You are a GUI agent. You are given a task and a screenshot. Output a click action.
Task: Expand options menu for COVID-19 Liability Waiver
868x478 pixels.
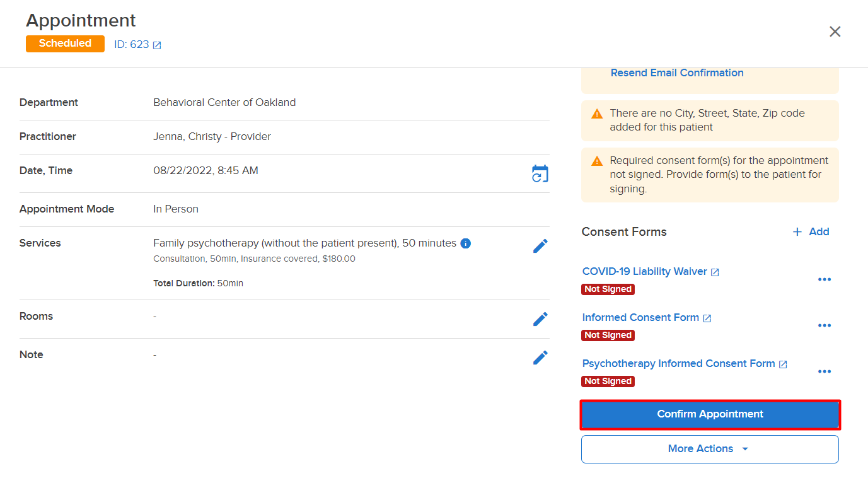pos(824,279)
